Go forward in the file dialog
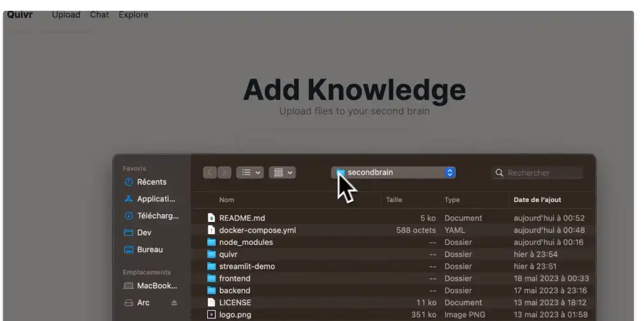 point(224,173)
